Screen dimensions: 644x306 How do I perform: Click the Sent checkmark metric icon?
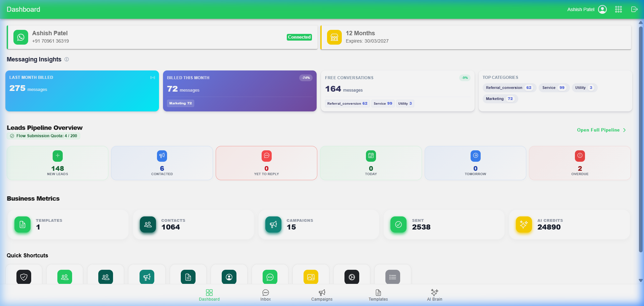(x=398, y=224)
